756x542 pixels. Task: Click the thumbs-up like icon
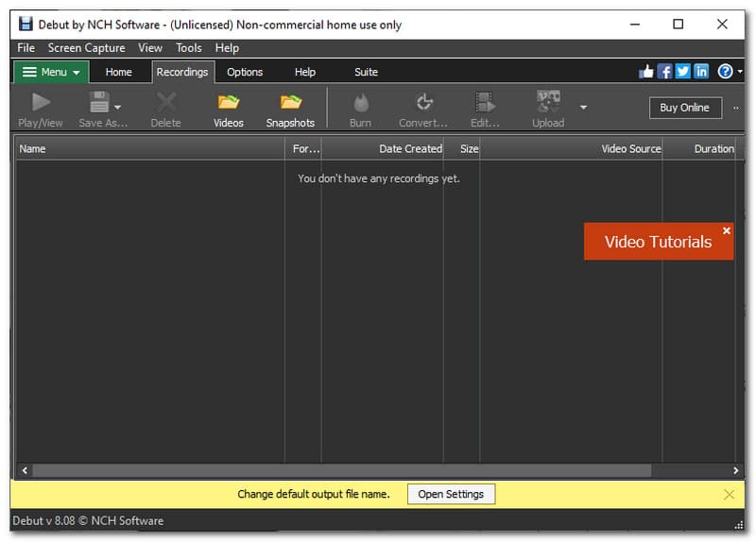[x=646, y=72]
